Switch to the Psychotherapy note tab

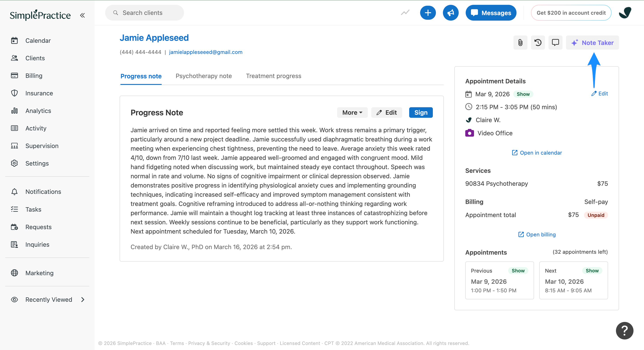click(x=204, y=76)
